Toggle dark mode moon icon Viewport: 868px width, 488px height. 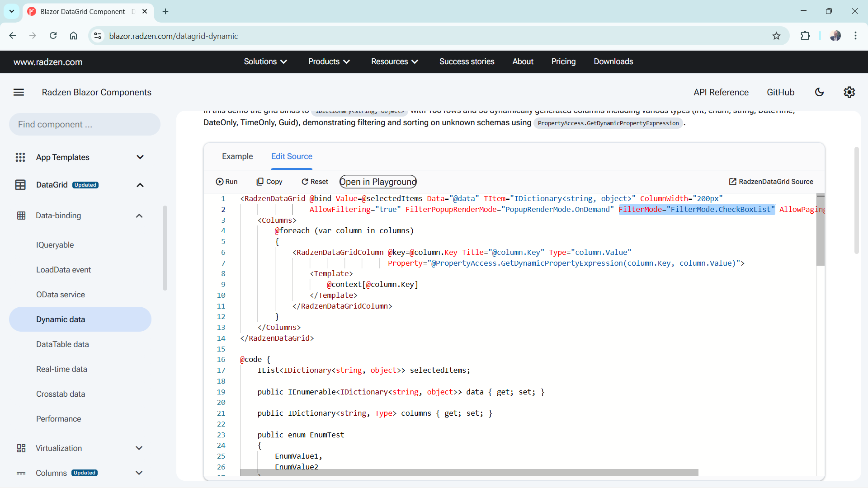819,92
